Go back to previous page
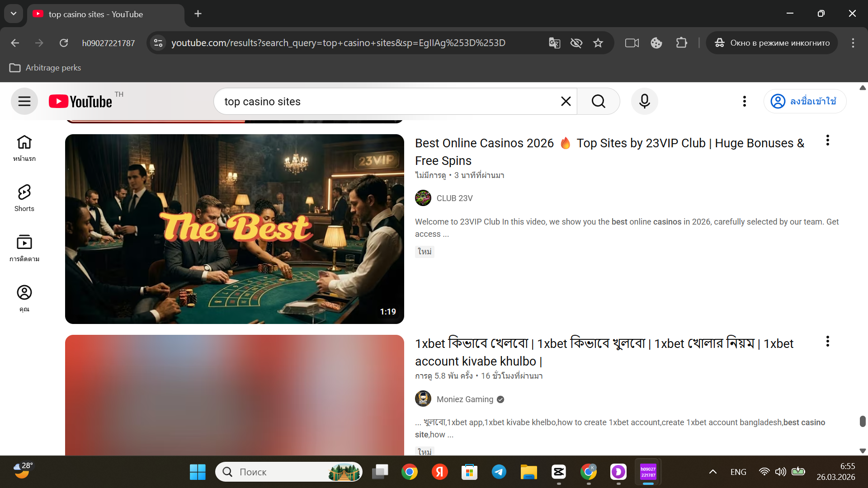Viewport: 868px width, 488px height. [x=15, y=43]
